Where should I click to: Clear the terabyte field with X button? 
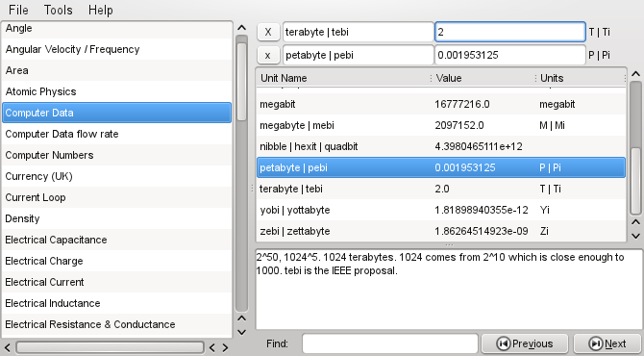tap(268, 32)
